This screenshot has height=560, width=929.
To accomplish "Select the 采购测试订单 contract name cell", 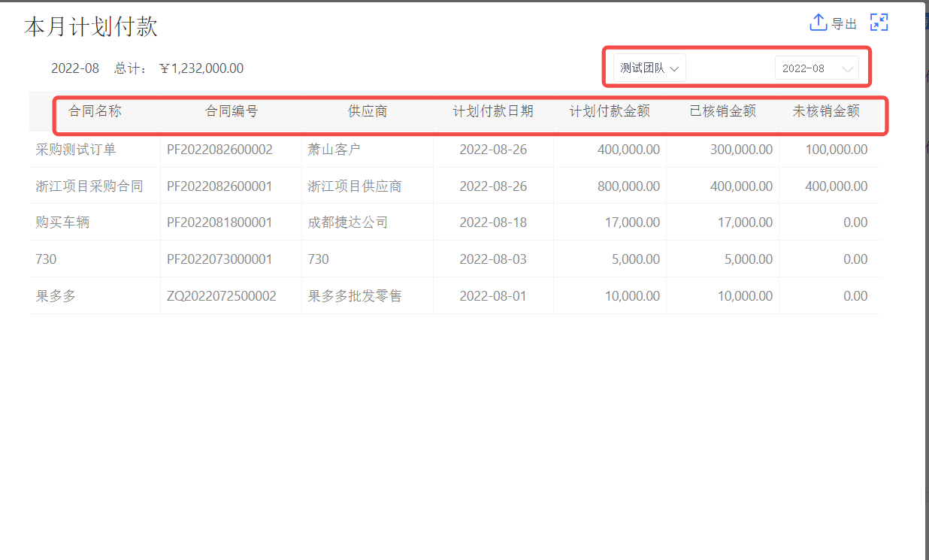I will coord(76,150).
